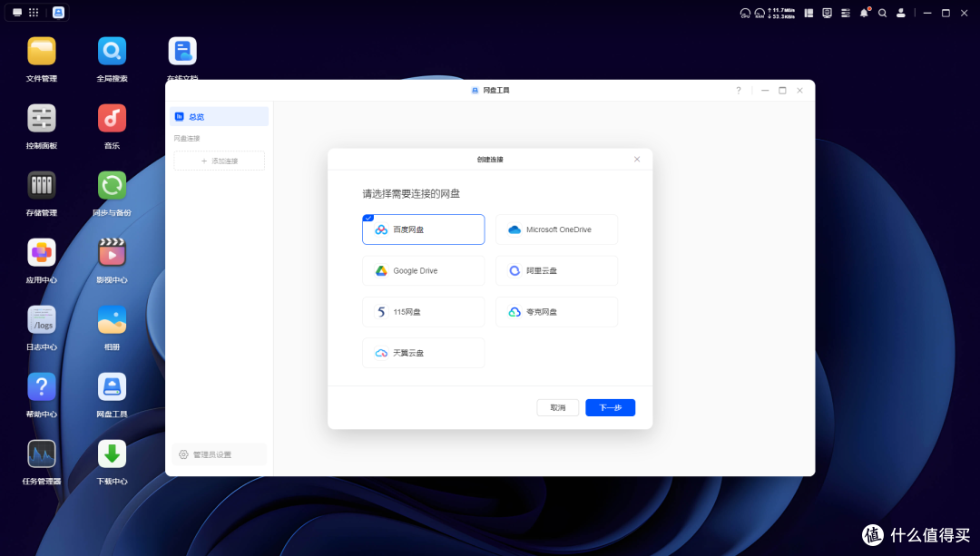Switch to 网盘工具 in top taskbar
Screen dimensions: 980x556
(x=58, y=13)
